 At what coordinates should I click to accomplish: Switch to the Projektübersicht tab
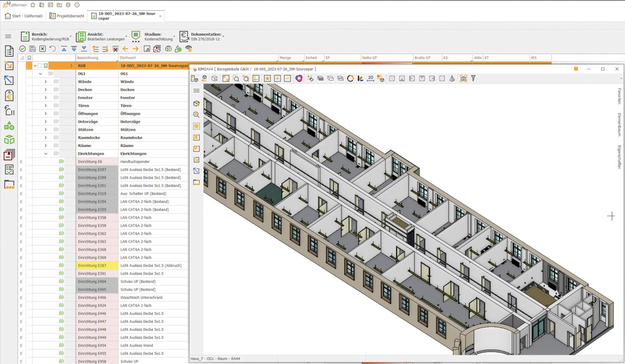[x=67, y=16]
